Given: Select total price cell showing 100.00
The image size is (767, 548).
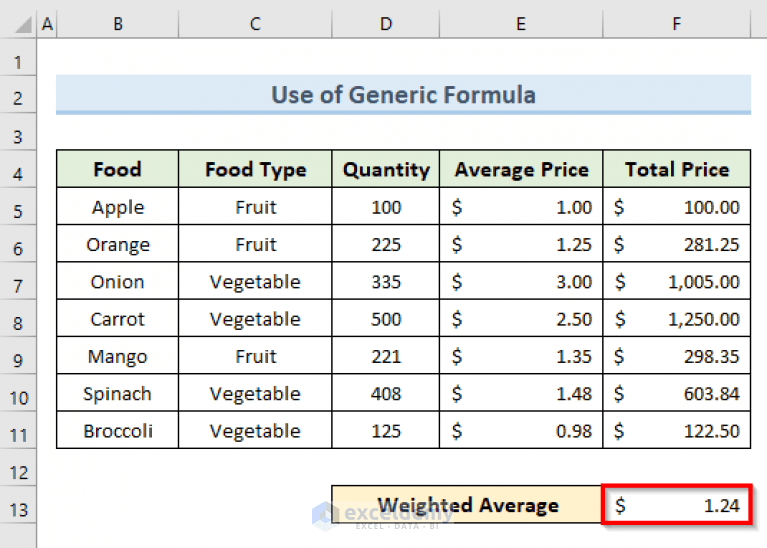Looking at the screenshot, I should click(677, 206).
